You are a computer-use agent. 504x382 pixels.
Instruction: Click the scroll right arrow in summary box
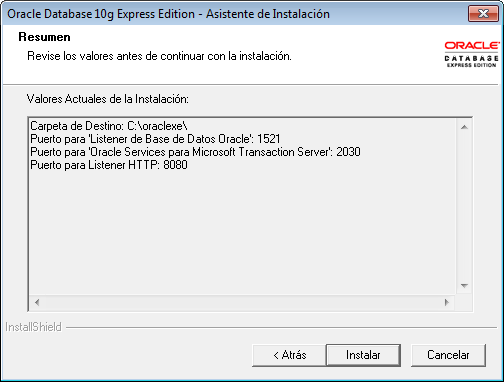pyautogui.click(x=447, y=302)
